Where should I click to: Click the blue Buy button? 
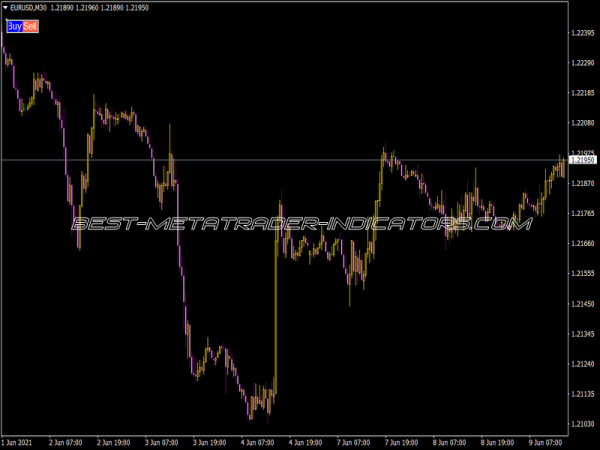click(14, 26)
